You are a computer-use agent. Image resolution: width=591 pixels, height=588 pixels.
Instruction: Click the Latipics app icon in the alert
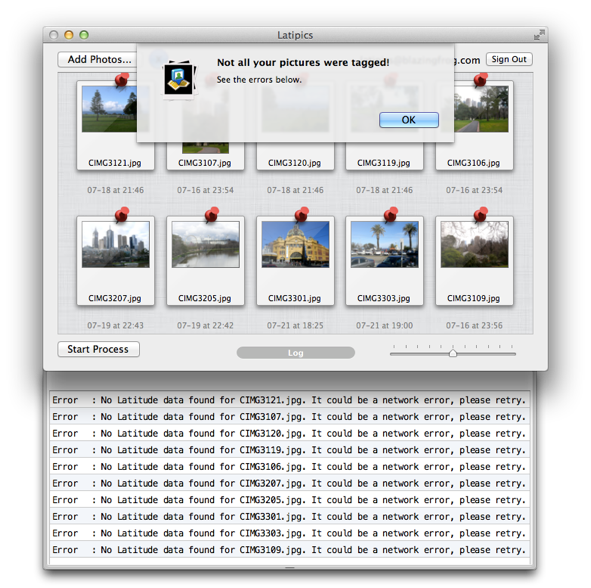179,79
